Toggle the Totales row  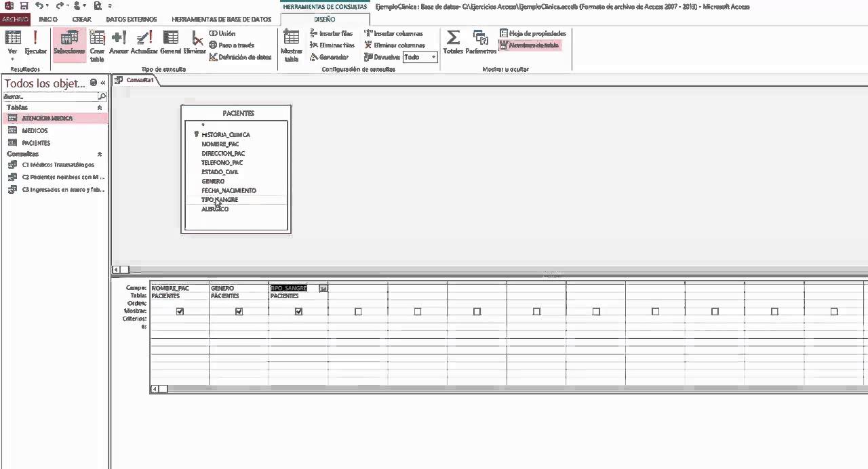(453, 42)
